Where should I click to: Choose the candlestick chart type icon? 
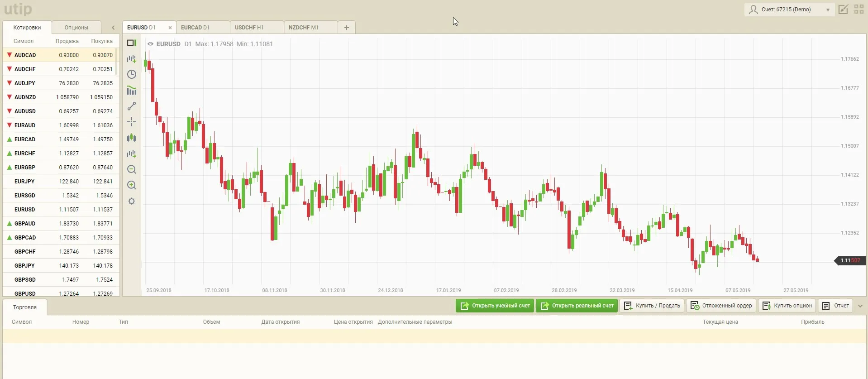click(132, 138)
